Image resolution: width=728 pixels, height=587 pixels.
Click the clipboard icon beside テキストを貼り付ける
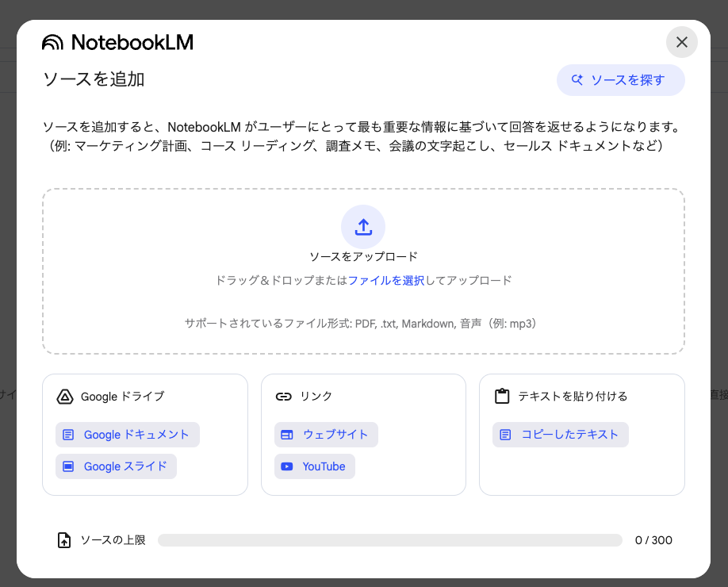point(502,396)
